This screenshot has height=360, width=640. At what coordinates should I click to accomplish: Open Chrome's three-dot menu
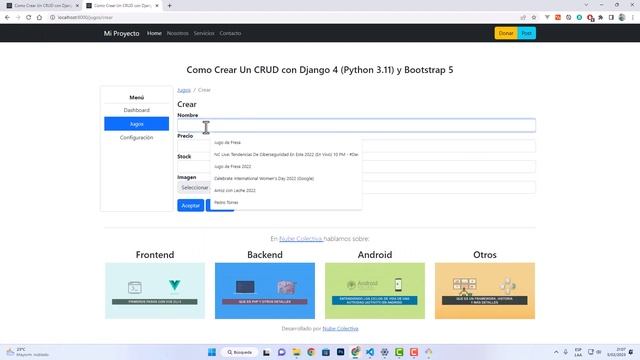[x=633, y=18]
